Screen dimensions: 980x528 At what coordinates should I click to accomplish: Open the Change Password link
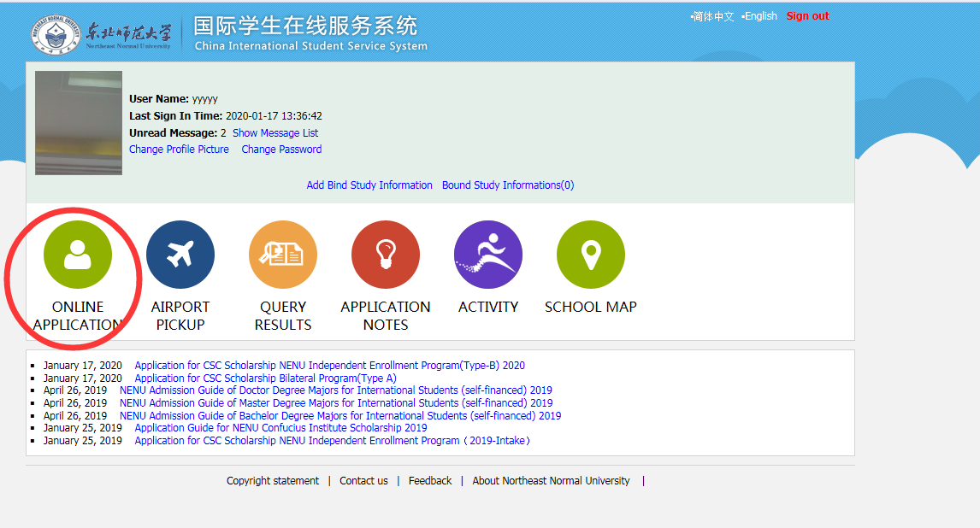[281, 150]
